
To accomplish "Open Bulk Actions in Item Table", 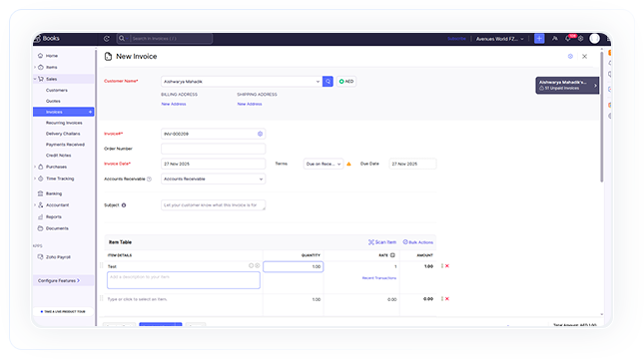I will [418, 242].
